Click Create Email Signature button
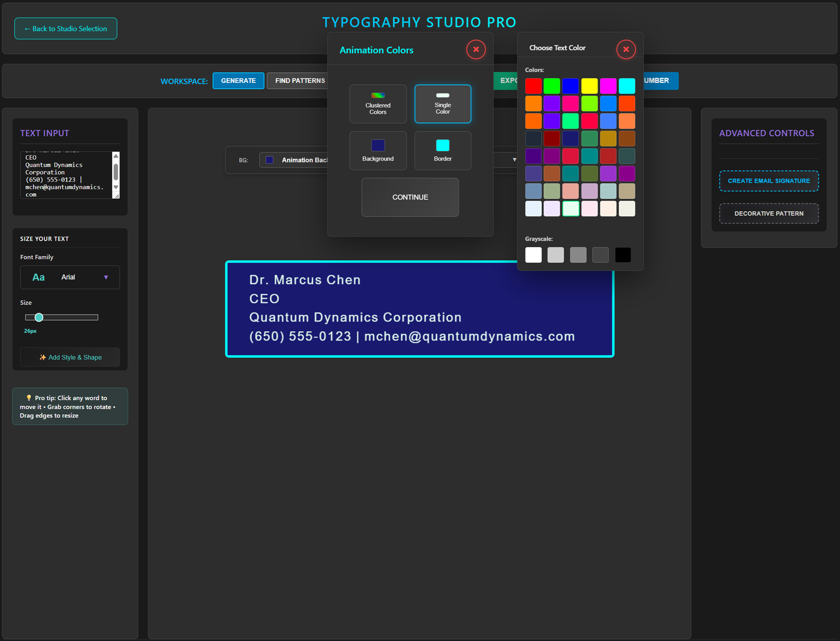This screenshot has height=641, width=840. point(768,181)
